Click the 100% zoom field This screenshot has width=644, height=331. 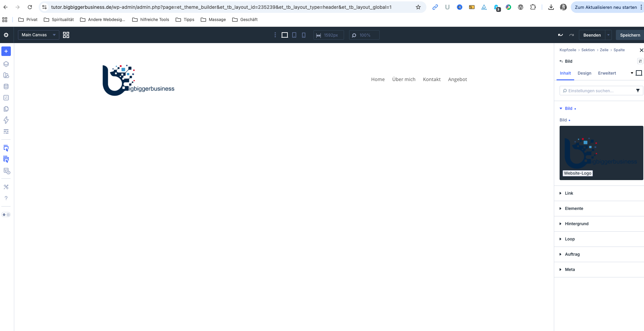[364, 35]
